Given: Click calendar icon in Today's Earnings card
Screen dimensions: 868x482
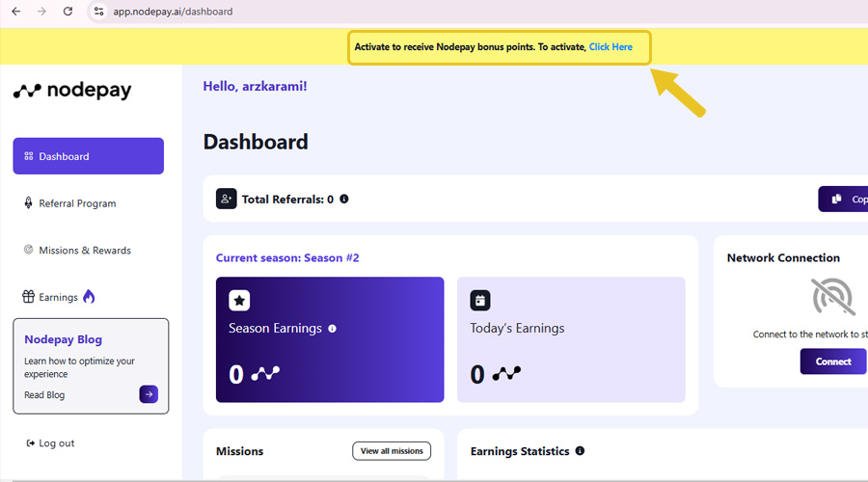Looking at the screenshot, I should [480, 301].
